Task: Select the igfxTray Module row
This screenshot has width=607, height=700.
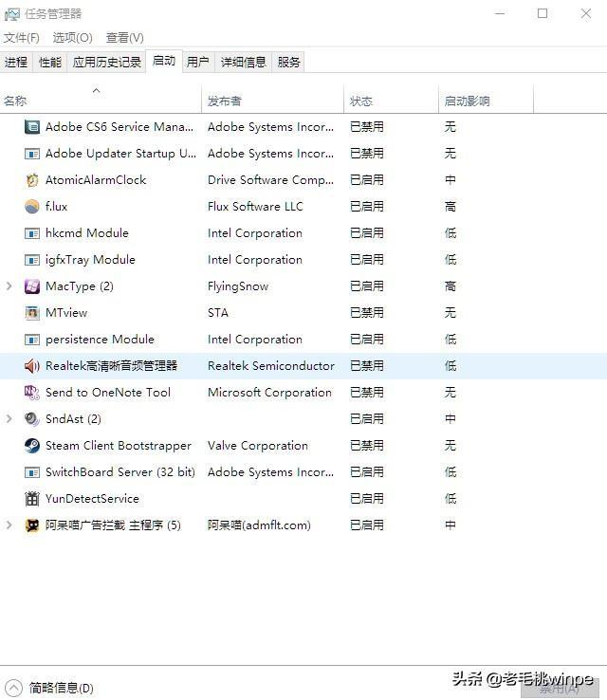Action: pos(303,260)
